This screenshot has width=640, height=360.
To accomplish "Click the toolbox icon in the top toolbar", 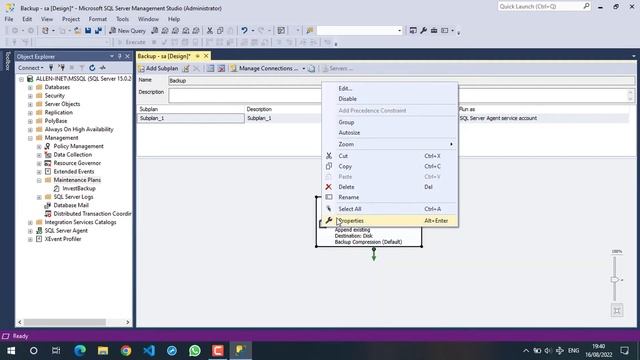I will pyautogui.click(x=434, y=31).
